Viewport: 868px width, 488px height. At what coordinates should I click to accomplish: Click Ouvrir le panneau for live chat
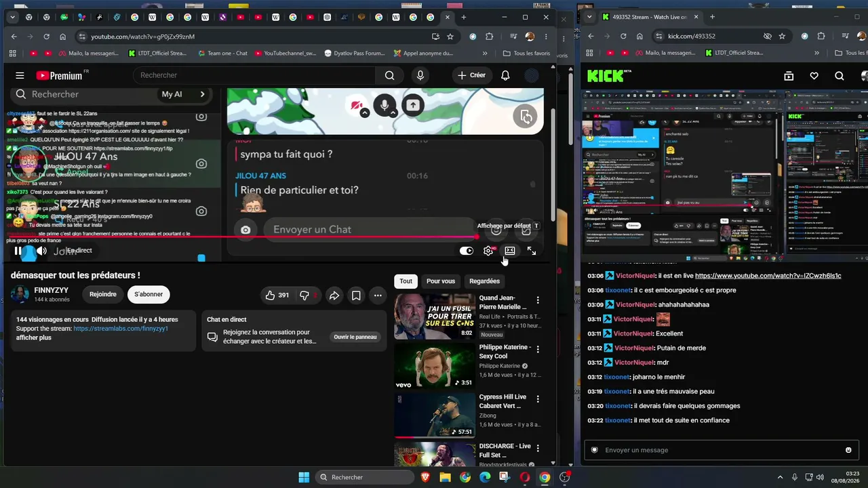[x=355, y=337]
